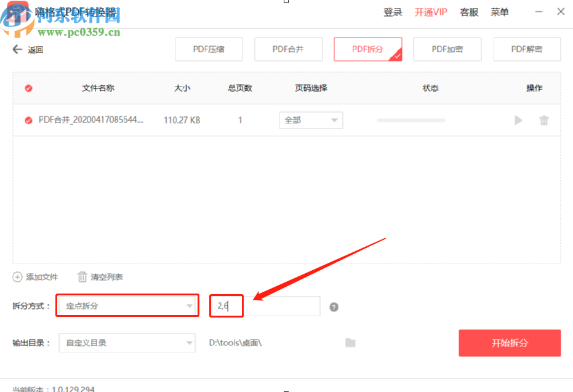
Task: Open the 自定义目录 output directory dropdown
Action: pos(127,343)
